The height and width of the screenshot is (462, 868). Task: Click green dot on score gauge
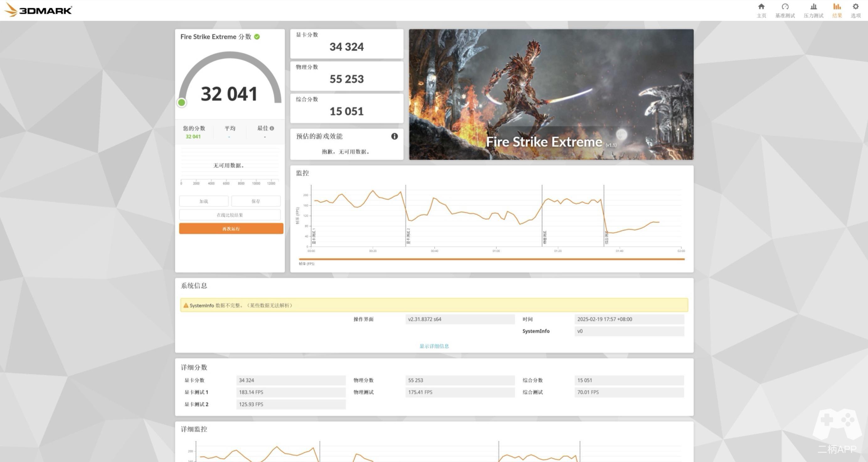[182, 103]
